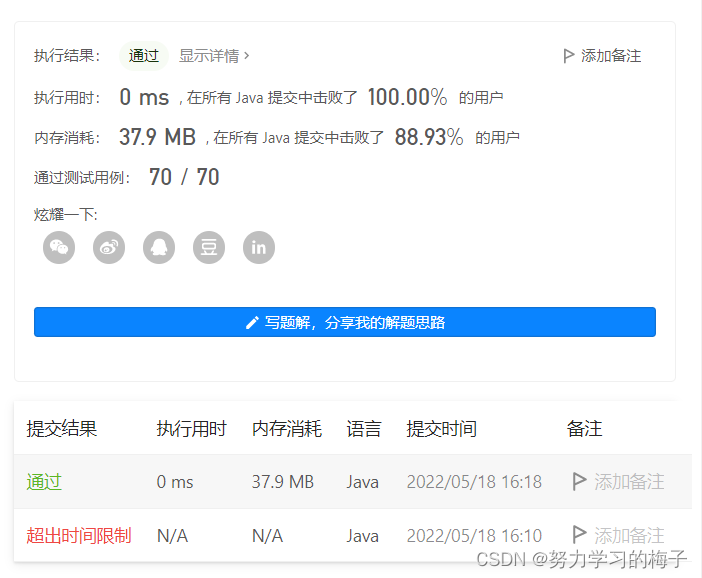
Task: Share result via LinkedIn icon
Action: (259, 248)
